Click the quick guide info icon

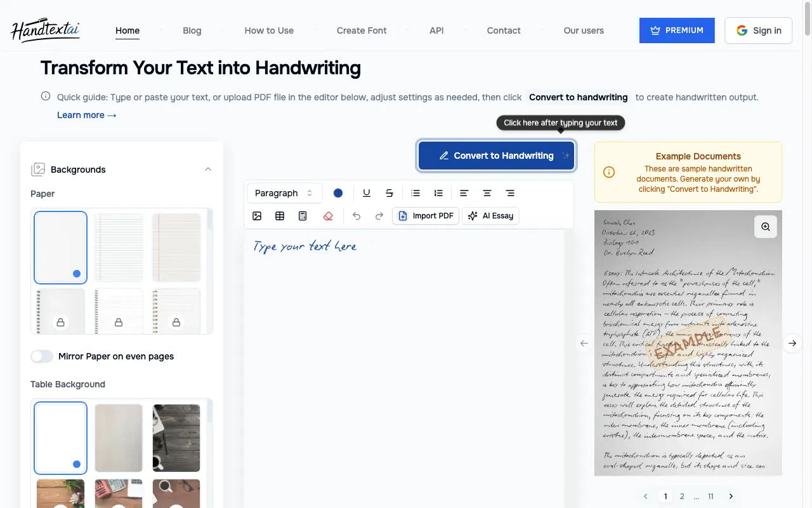46,97
